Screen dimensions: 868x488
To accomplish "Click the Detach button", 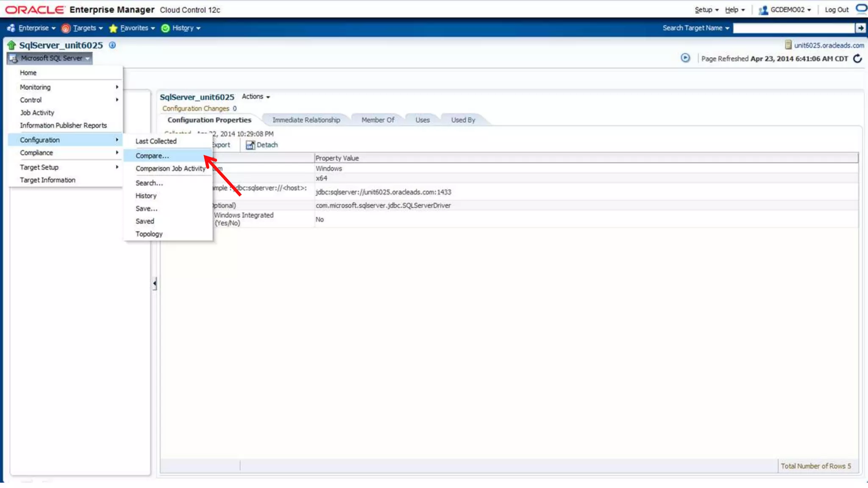I will point(262,145).
